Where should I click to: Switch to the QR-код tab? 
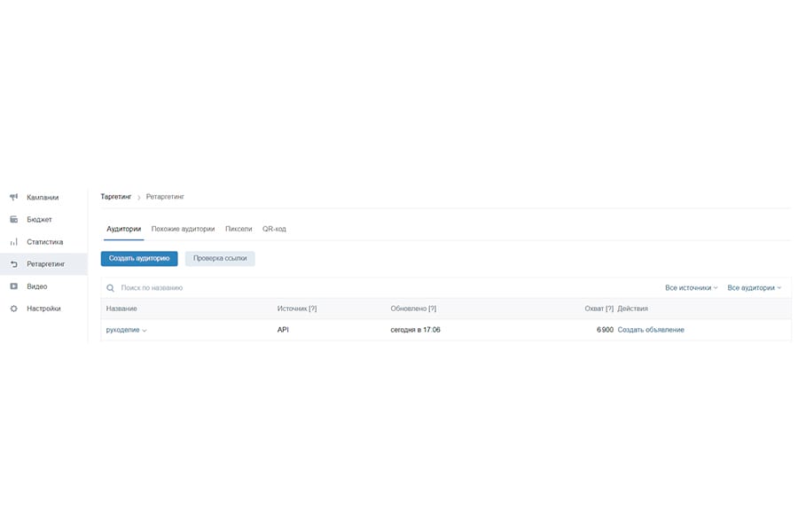[274, 229]
